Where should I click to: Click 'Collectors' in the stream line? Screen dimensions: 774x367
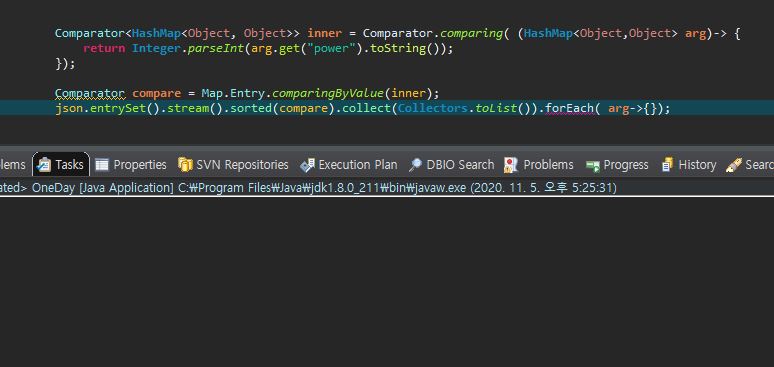coord(432,108)
